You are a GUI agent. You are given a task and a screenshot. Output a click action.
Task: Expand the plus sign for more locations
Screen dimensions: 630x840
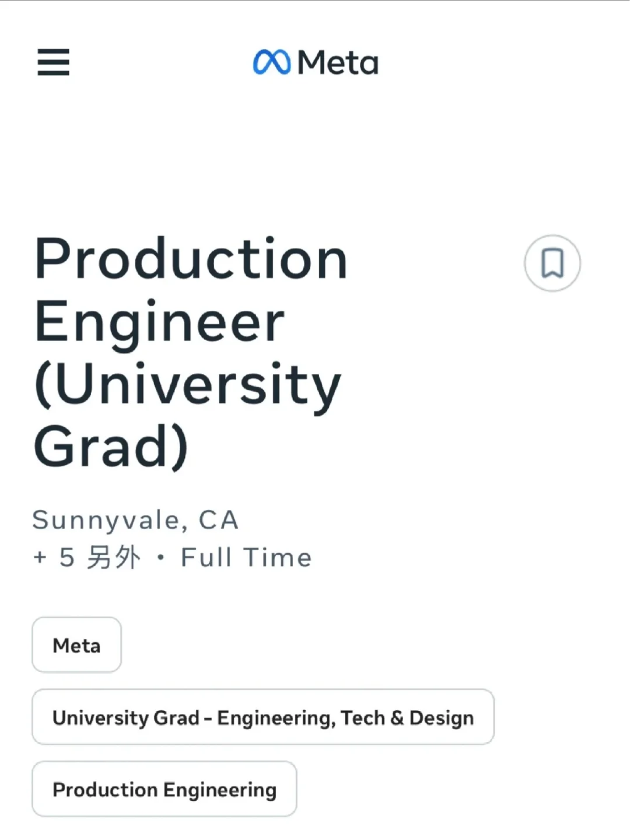coord(40,558)
